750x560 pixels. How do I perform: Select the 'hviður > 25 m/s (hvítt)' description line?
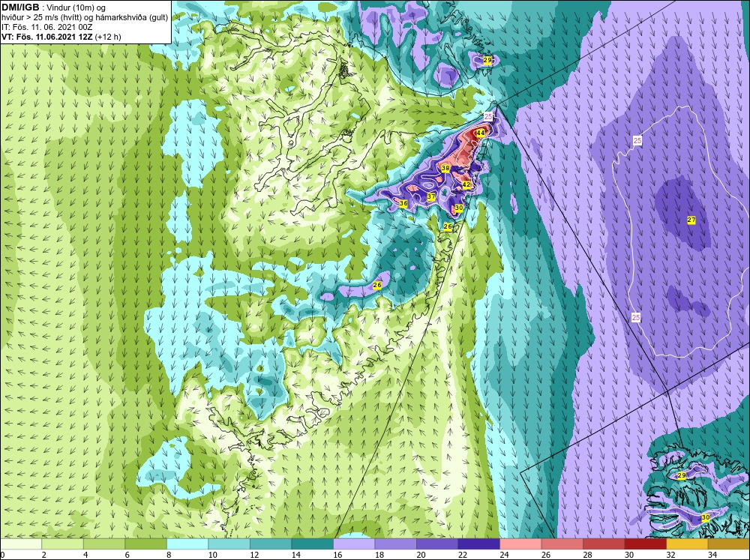click(85, 18)
